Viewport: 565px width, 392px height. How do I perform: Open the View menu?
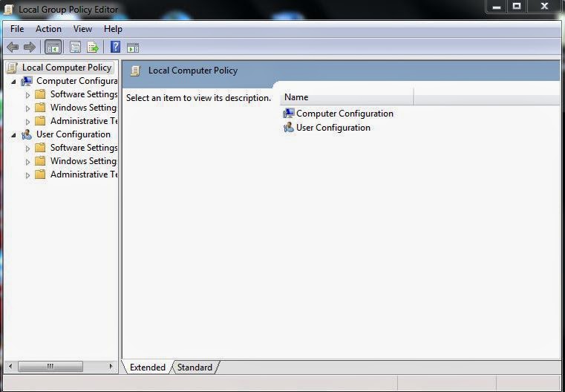82,29
